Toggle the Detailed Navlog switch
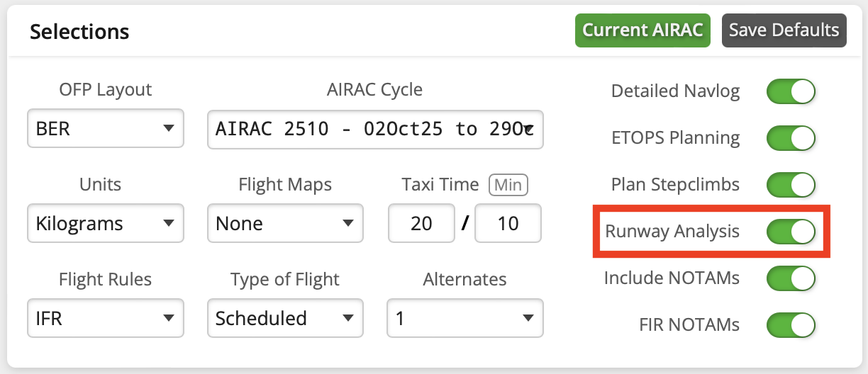868x374 pixels. [791, 91]
